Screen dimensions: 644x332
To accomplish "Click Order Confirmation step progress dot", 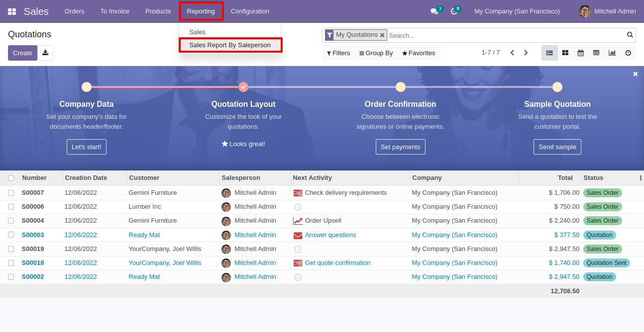I will pos(401,87).
